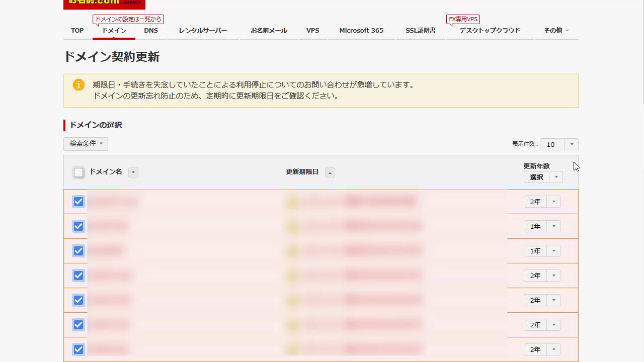Image resolution: width=644 pixels, height=362 pixels.
Task: Expand the その他 menu
Action: pyautogui.click(x=556, y=31)
